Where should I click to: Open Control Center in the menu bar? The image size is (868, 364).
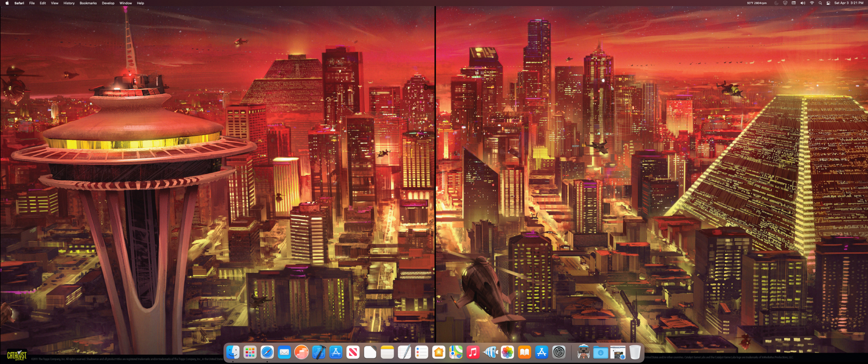829,3
